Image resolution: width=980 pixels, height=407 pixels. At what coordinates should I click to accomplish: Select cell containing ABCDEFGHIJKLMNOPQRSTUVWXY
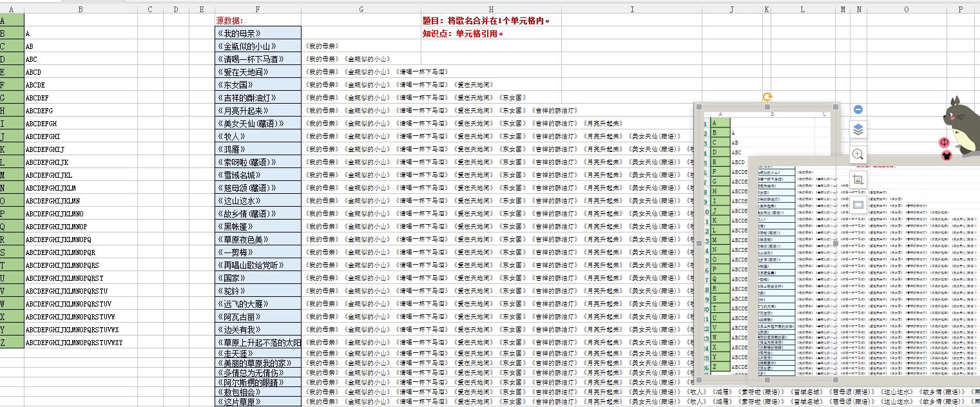click(80, 343)
